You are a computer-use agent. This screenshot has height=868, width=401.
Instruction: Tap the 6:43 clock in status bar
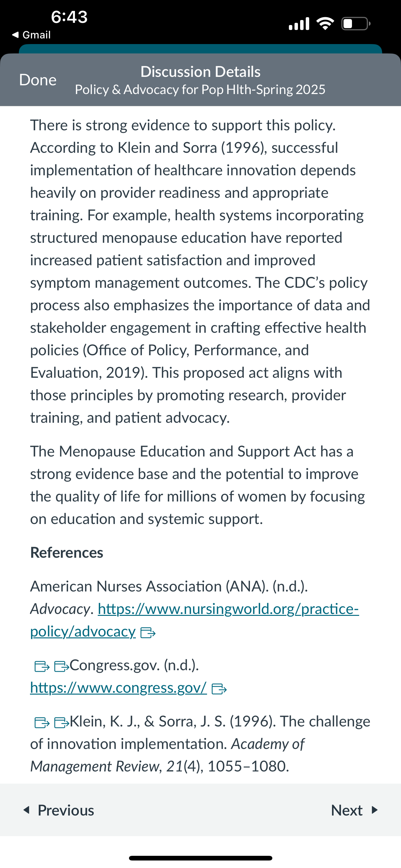pos(69,17)
